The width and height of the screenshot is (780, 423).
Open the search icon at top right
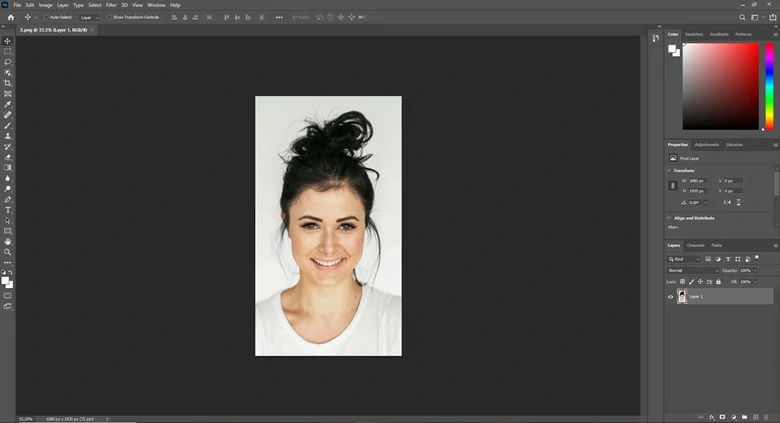coord(742,17)
